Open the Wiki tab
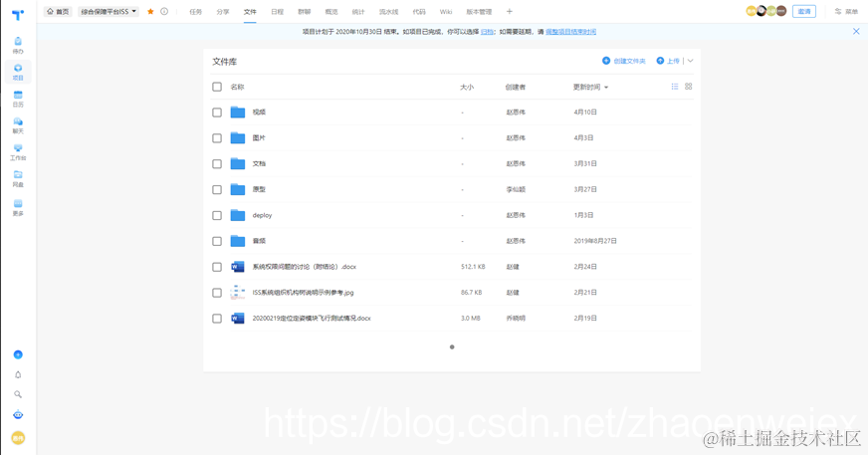Screen dimensions: 868x455 tap(446, 12)
